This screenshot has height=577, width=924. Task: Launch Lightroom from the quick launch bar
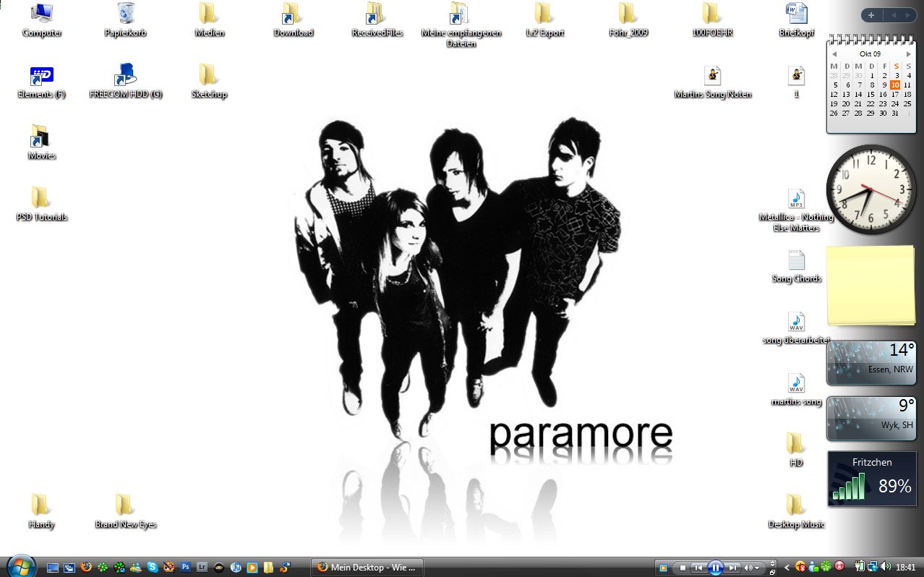pos(202,568)
